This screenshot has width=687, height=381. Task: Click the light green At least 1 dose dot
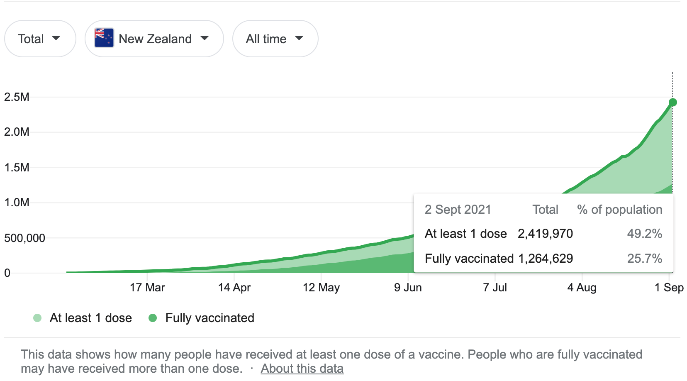pos(37,318)
